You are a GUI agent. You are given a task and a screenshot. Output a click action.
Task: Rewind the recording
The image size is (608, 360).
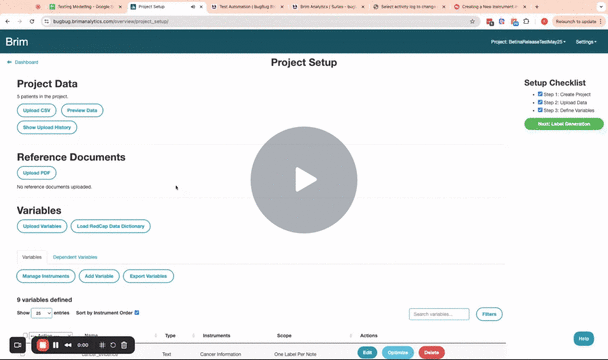point(68,345)
